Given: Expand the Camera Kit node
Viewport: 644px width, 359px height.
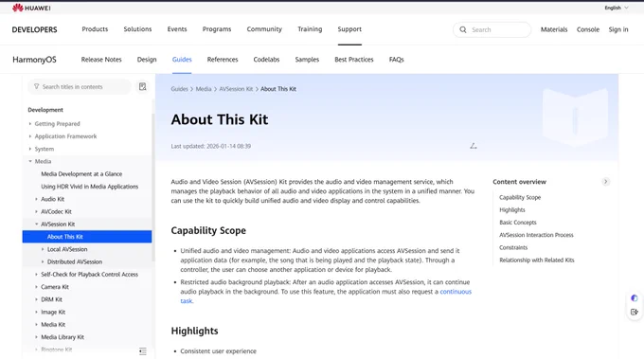Looking at the screenshot, I should click(x=36, y=287).
